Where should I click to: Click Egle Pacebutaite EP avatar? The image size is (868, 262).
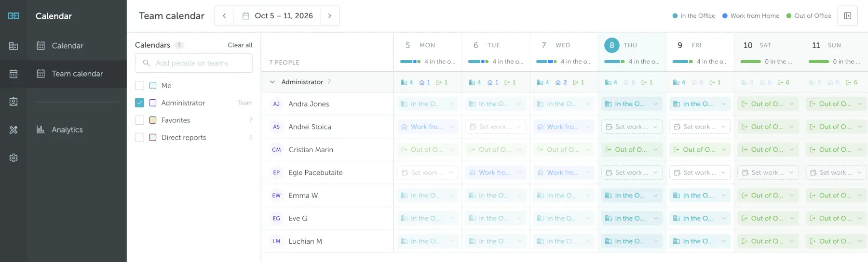pos(276,172)
